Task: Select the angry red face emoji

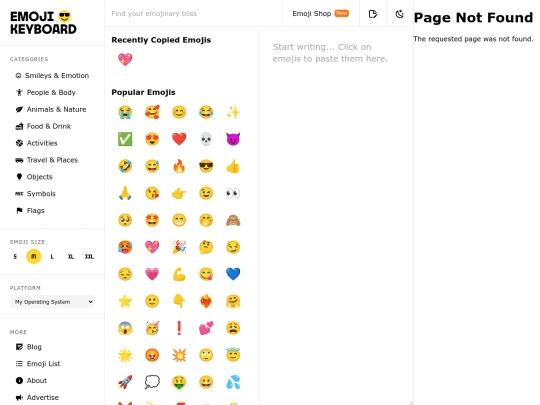Action: tap(152, 355)
